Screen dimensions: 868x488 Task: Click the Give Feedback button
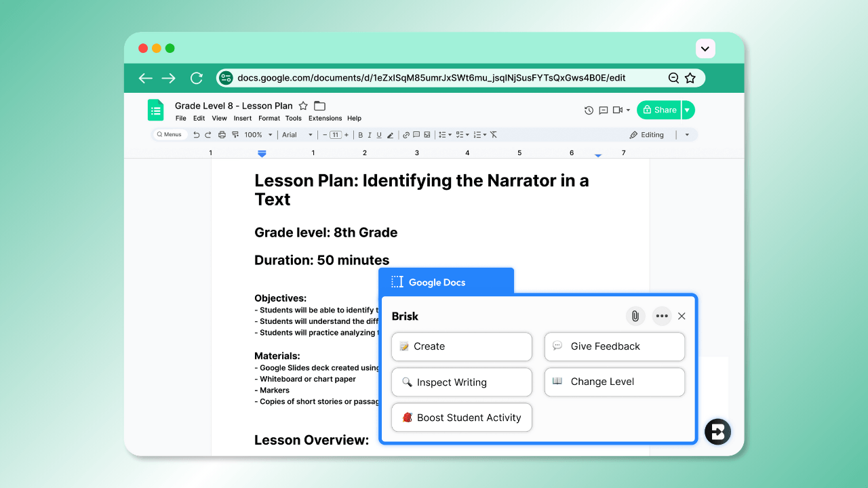[614, 346]
